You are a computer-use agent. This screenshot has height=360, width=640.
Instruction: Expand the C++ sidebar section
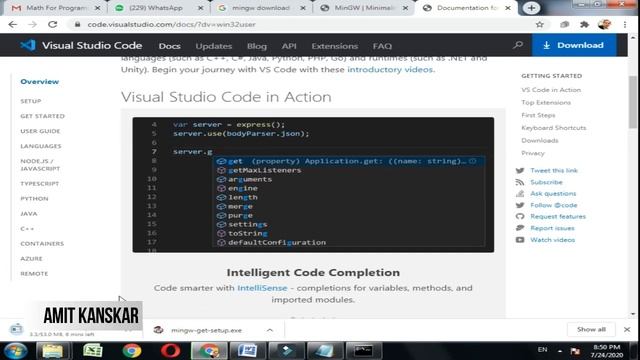pos(27,229)
